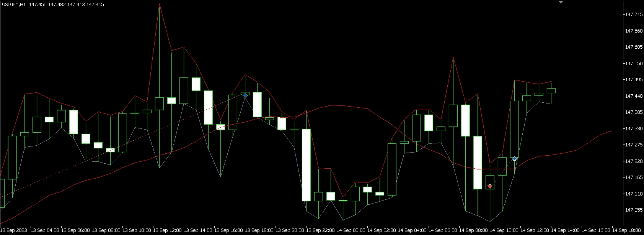The image size is (644, 235).
Task: Click the peak of the highest price spike
Action: [159, 4]
